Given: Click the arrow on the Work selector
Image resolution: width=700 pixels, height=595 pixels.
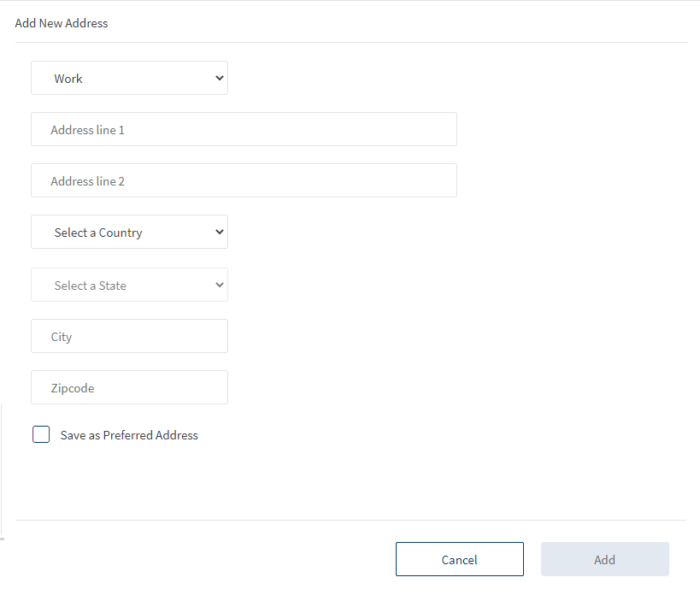Looking at the screenshot, I should tap(219, 78).
